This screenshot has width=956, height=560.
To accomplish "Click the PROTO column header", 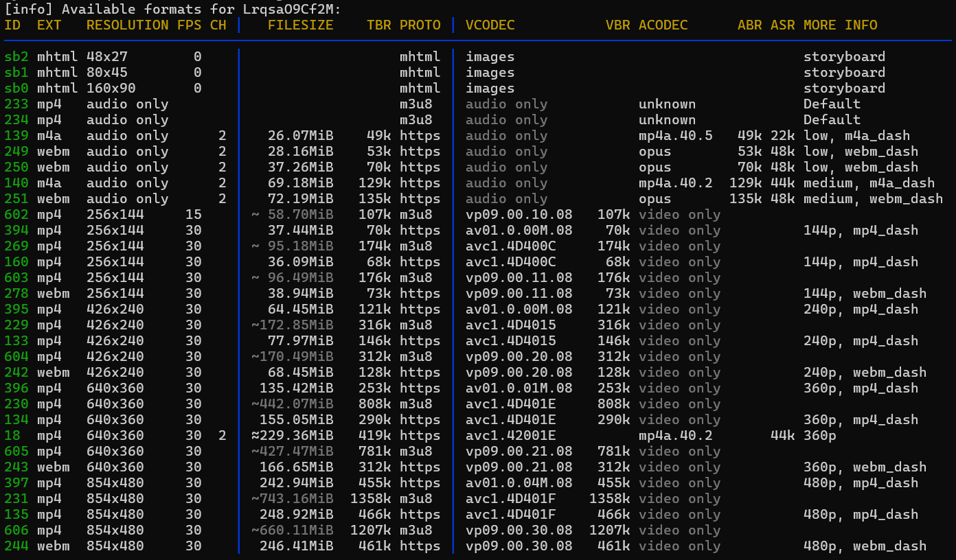I will [x=420, y=25].
